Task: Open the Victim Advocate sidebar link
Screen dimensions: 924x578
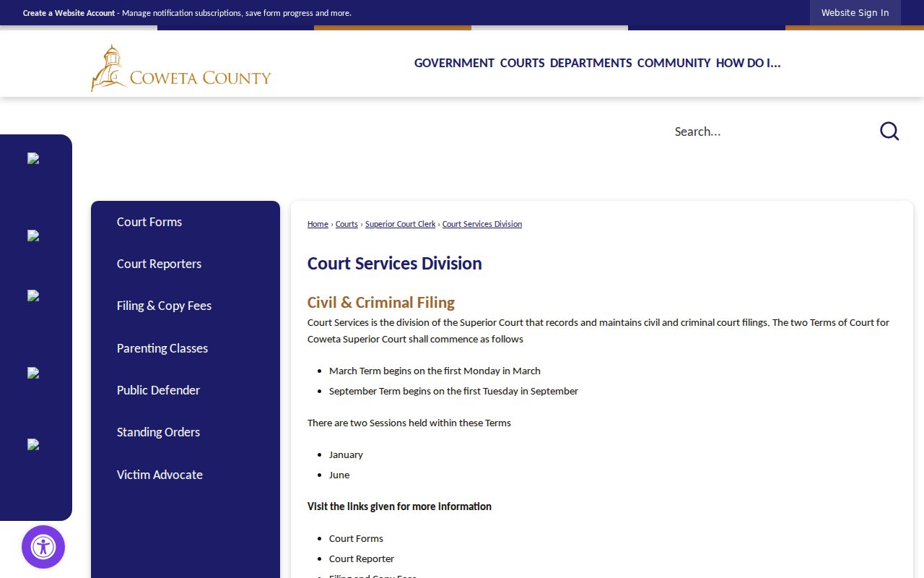Action: [x=160, y=475]
